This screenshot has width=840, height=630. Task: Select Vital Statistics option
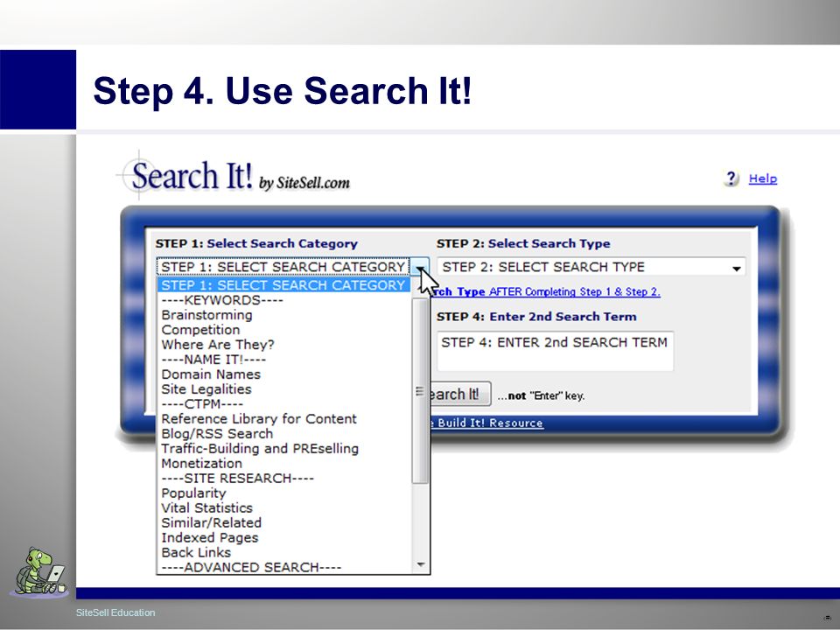coord(206,507)
